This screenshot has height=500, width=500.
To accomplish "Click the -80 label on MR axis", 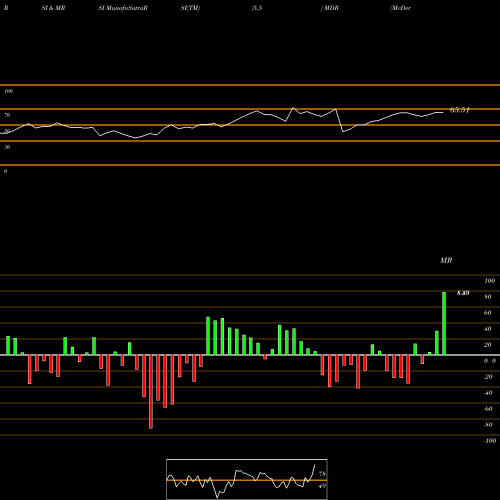I will click(488, 425).
